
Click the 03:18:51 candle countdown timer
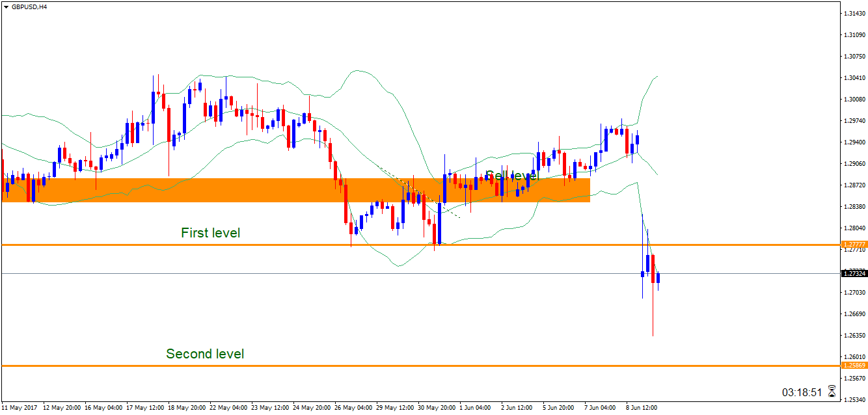[x=802, y=393]
